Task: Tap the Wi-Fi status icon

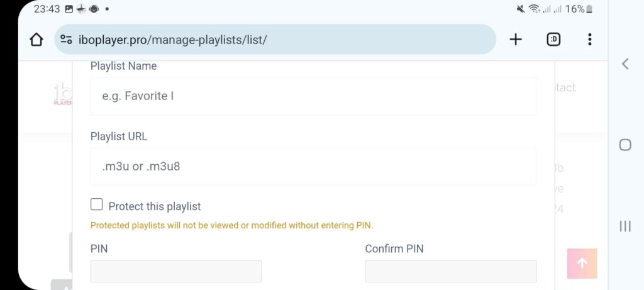Action: pos(534,9)
